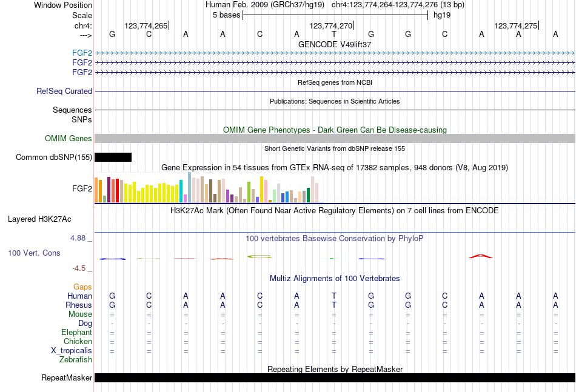576x392 pixels.
Task: Click the Scale track label
Action: click(x=82, y=15)
